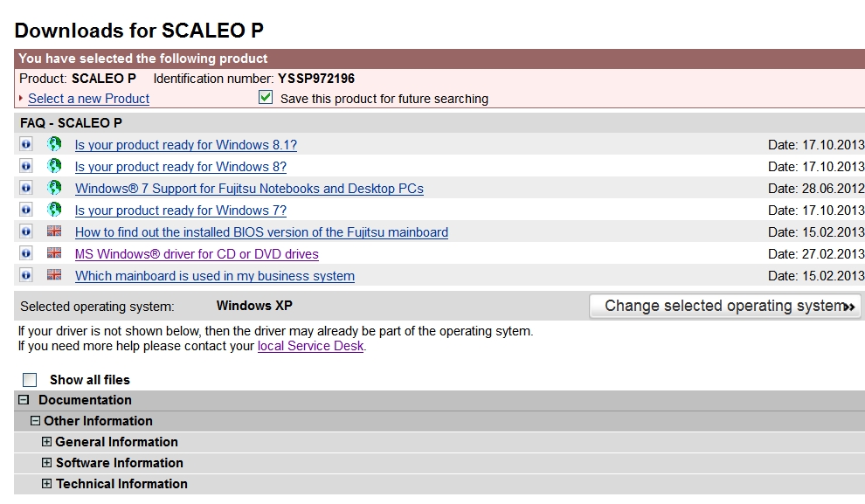865x504 pixels.
Task: Click UK flag icon beside mainboard FAQ
Action: click(x=54, y=275)
